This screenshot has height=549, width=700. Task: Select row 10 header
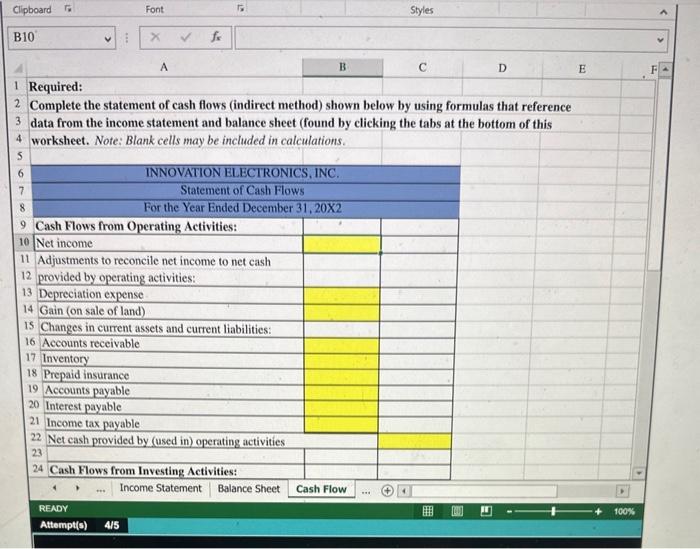tap(24, 242)
